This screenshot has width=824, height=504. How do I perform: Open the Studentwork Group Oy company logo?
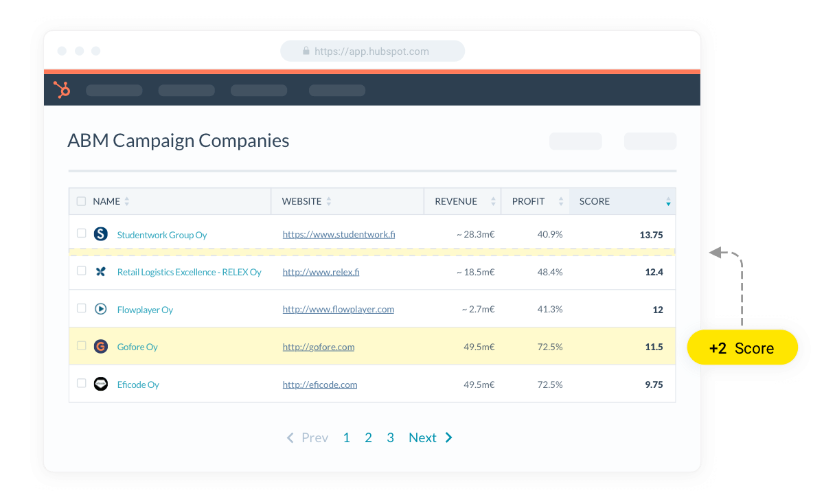pos(101,234)
